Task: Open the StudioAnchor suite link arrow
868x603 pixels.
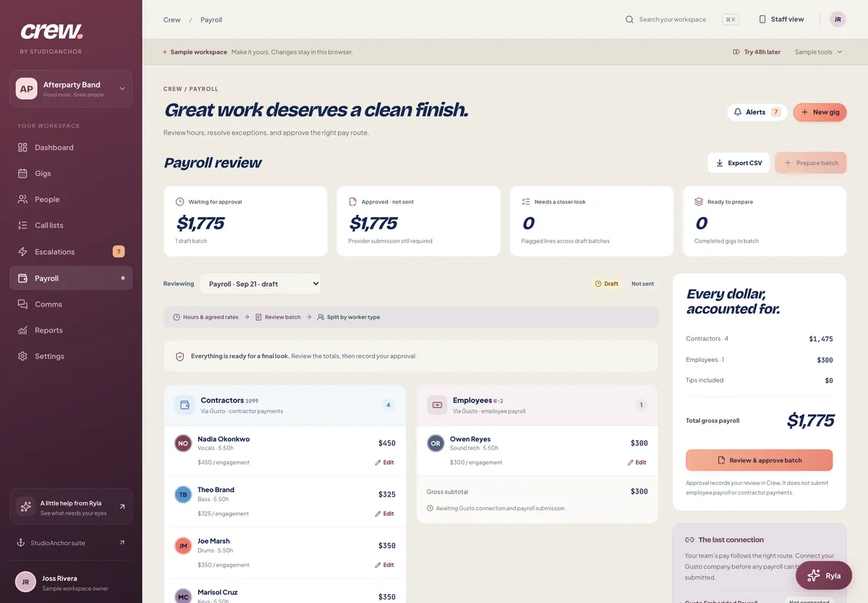Action: 122,543
